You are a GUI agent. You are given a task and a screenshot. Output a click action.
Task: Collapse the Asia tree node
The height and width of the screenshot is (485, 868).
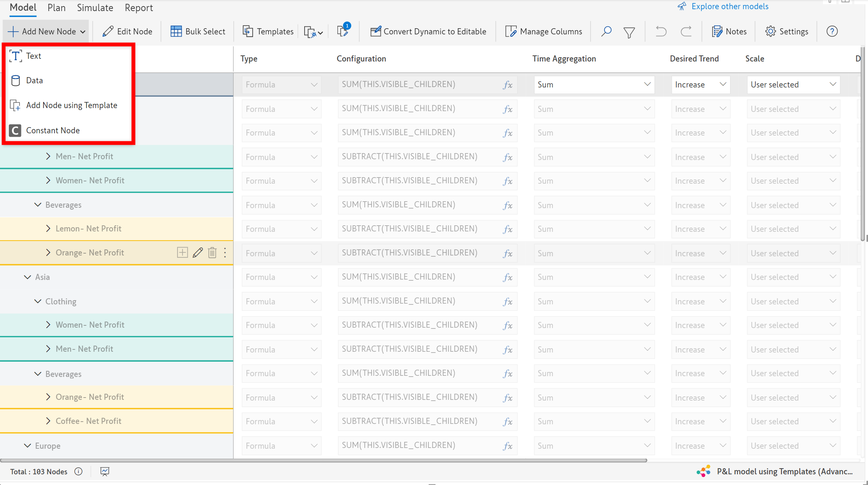click(x=27, y=277)
